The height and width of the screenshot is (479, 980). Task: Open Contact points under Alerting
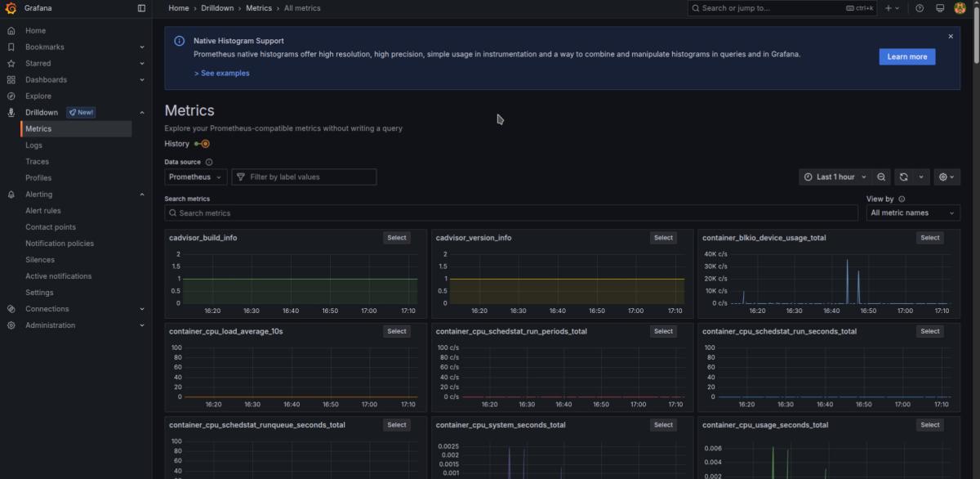pyautogui.click(x=51, y=226)
